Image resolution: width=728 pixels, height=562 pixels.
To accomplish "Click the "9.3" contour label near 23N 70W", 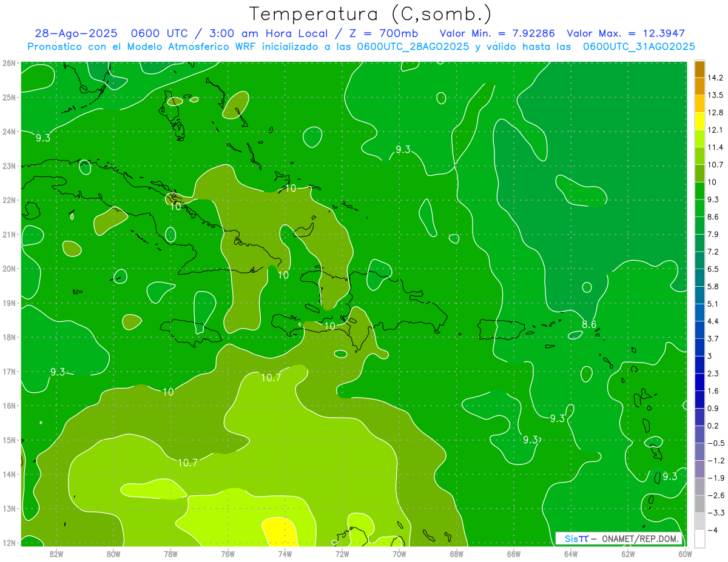I will [403, 150].
